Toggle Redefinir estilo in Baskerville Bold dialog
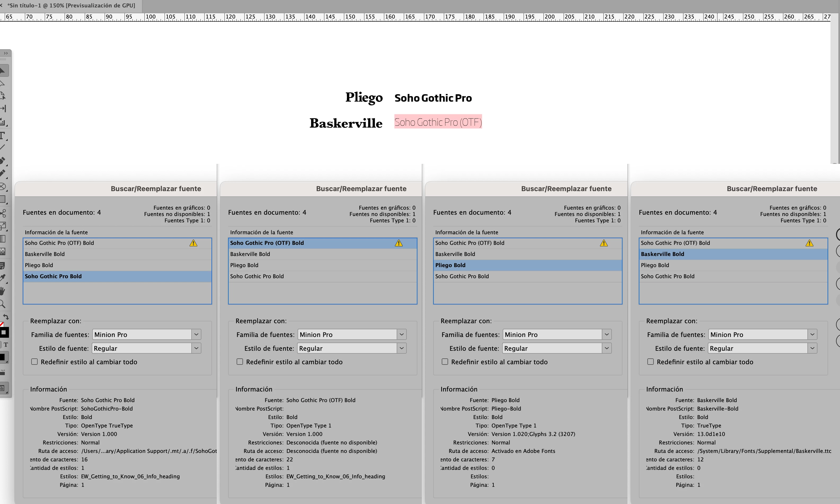 pyautogui.click(x=650, y=362)
